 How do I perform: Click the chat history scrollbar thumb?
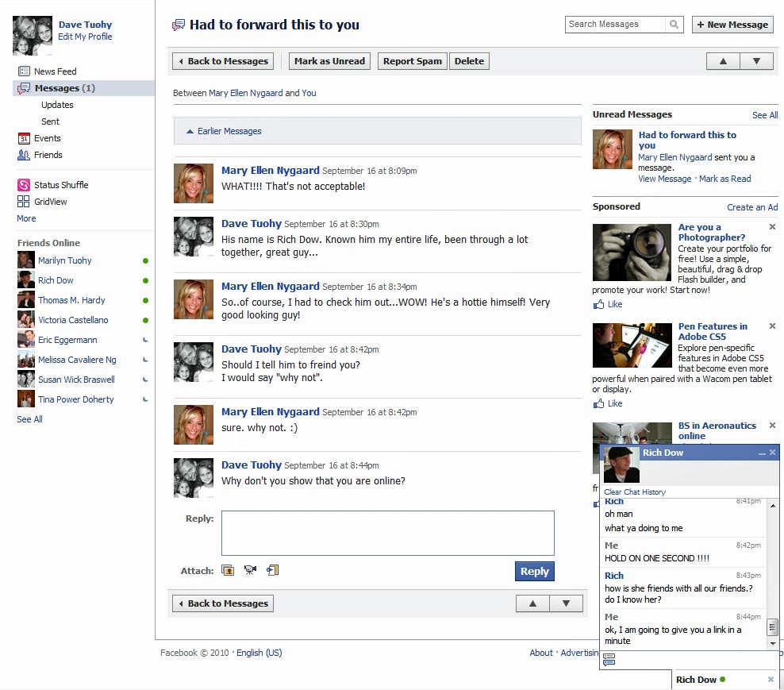pos(773,627)
